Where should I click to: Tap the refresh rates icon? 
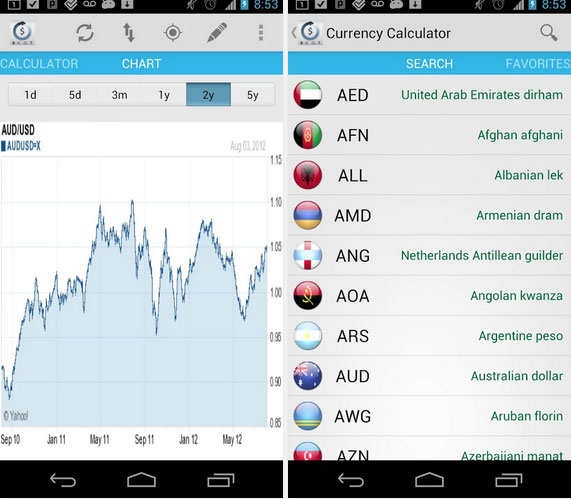pyautogui.click(x=84, y=33)
